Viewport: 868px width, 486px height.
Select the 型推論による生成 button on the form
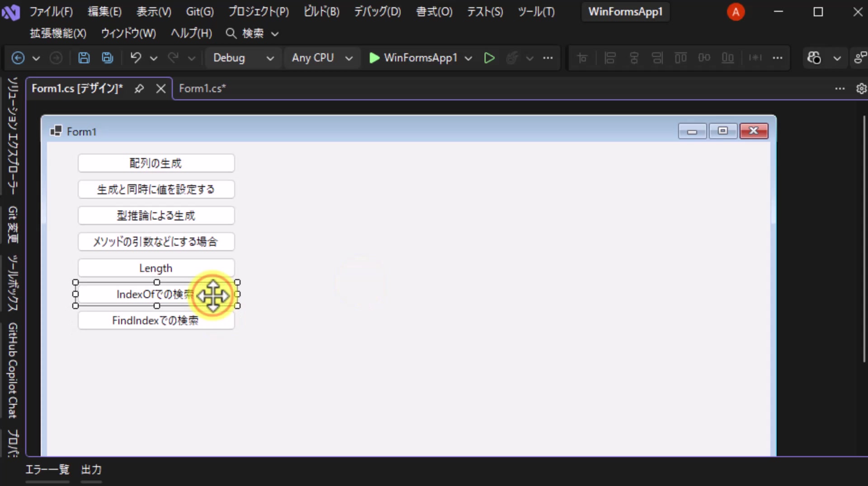156,215
